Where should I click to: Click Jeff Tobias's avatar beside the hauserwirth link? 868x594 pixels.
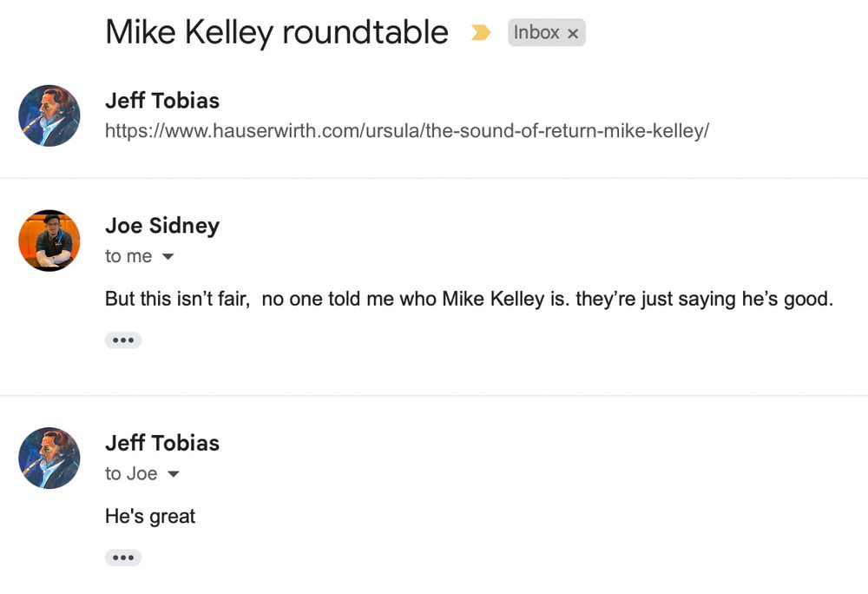(x=49, y=115)
